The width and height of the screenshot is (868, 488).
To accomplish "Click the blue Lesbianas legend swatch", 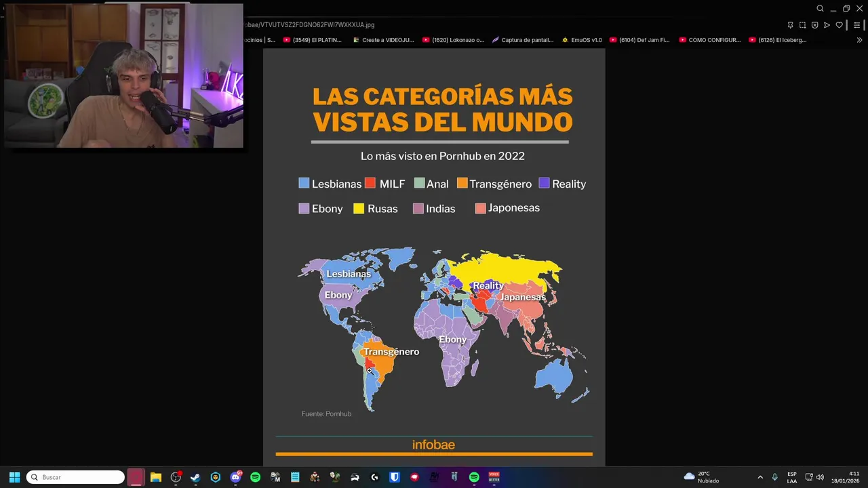I will pyautogui.click(x=304, y=183).
